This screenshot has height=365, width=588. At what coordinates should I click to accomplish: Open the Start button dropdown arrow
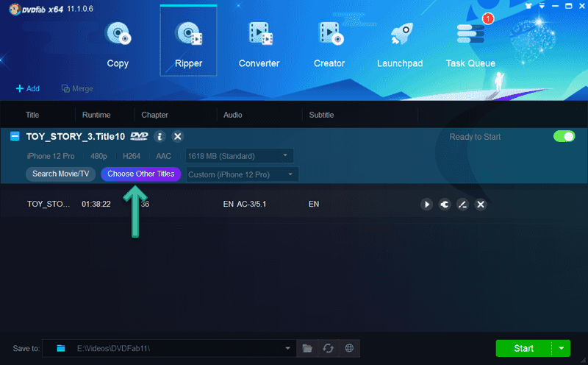(561, 349)
